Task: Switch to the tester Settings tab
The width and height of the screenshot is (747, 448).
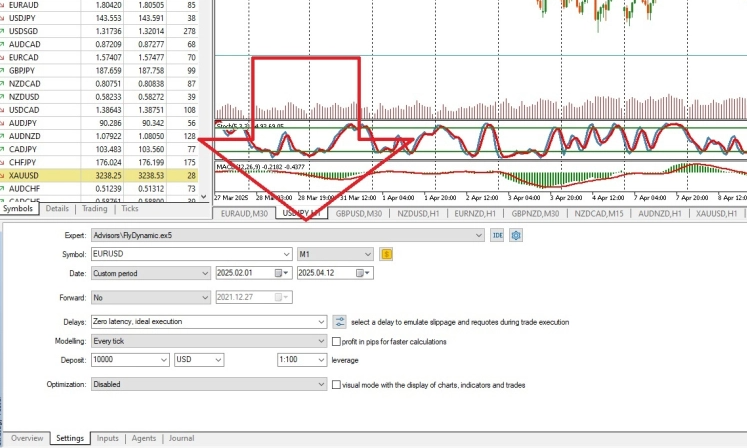Action: 70,438
